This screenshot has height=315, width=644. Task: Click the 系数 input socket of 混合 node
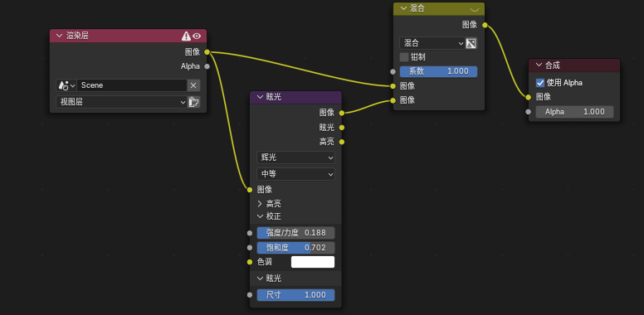[x=393, y=71]
